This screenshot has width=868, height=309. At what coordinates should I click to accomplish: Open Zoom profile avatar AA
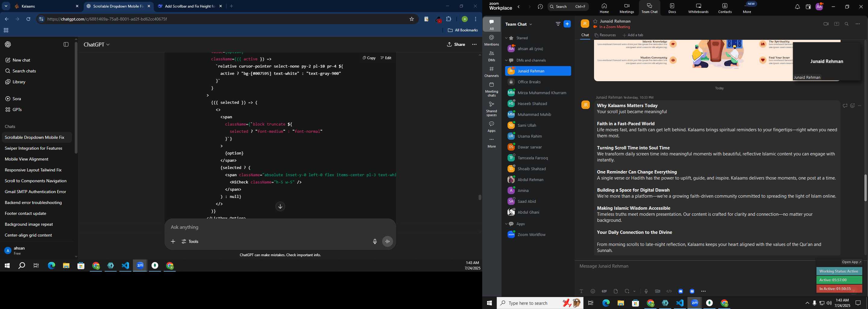pyautogui.click(x=819, y=7)
